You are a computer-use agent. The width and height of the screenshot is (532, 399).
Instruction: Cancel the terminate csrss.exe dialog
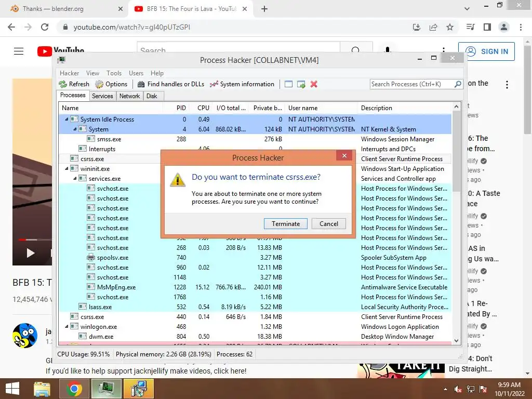tap(328, 223)
